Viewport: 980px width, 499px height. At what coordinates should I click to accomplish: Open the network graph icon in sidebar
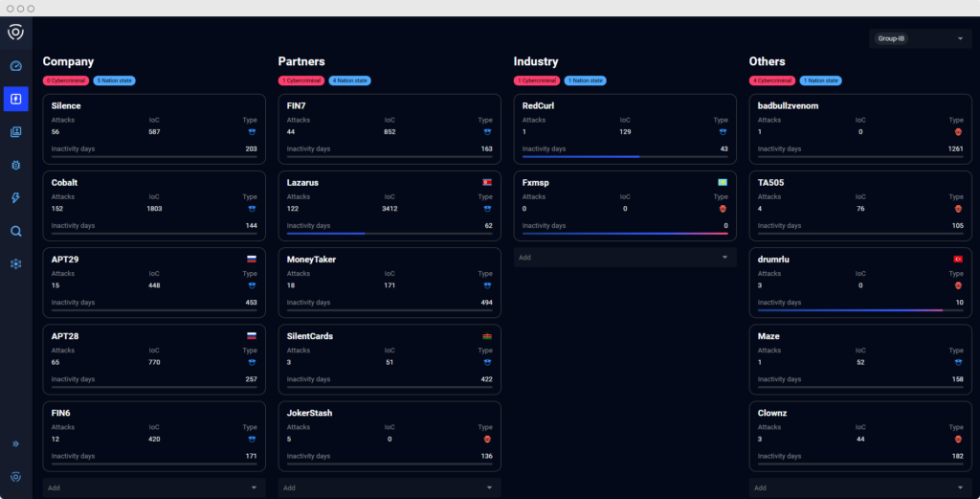click(16, 263)
